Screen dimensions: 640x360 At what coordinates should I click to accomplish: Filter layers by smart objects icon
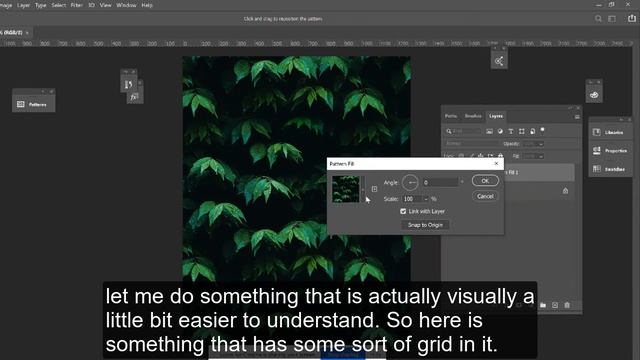coord(532,131)
